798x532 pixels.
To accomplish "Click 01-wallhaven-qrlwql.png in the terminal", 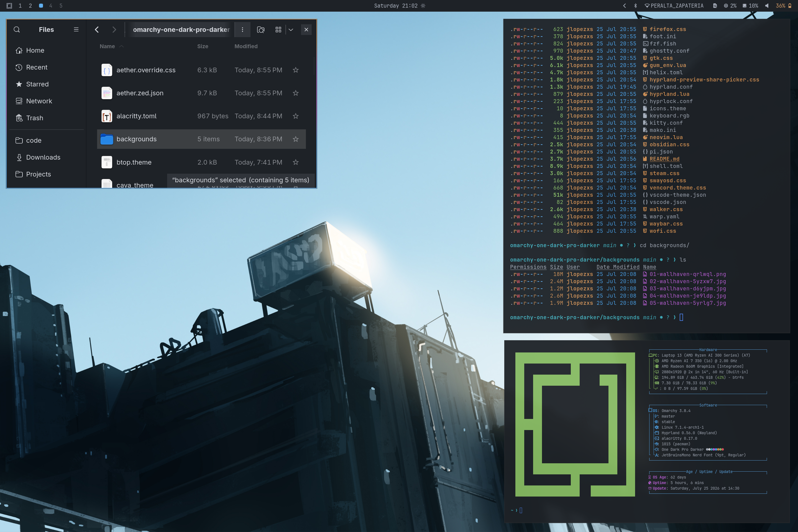I will [x=688, y=274].
